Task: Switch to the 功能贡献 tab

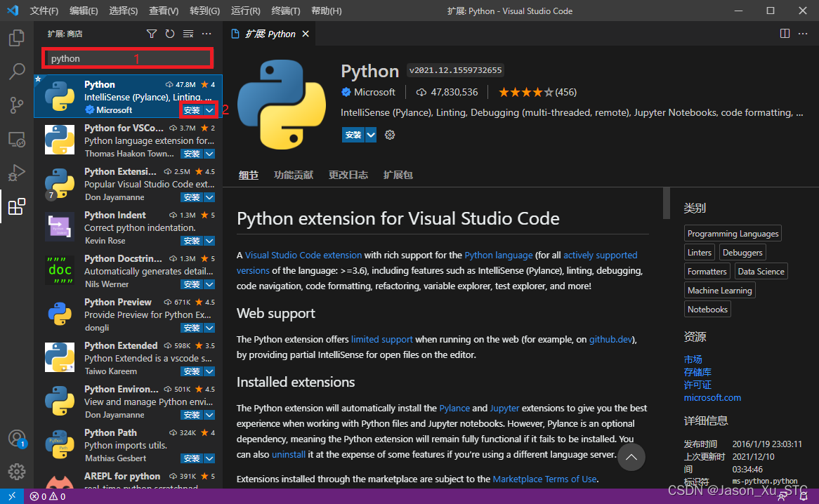Action: click(x=294, y=175)
